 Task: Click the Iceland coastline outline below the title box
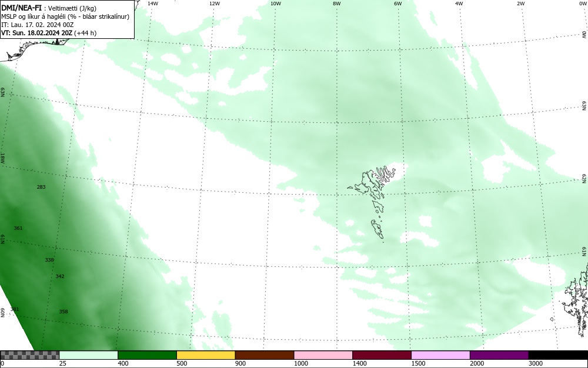36,50
